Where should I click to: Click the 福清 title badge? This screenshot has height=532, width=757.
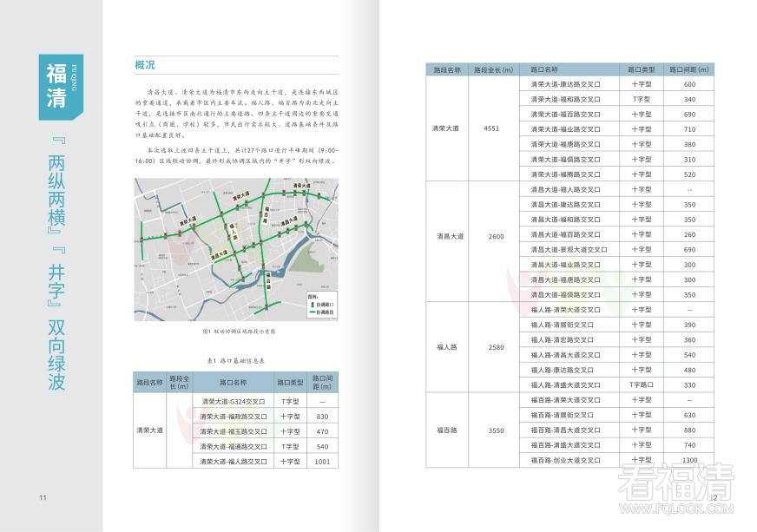(x=61, y=87)
